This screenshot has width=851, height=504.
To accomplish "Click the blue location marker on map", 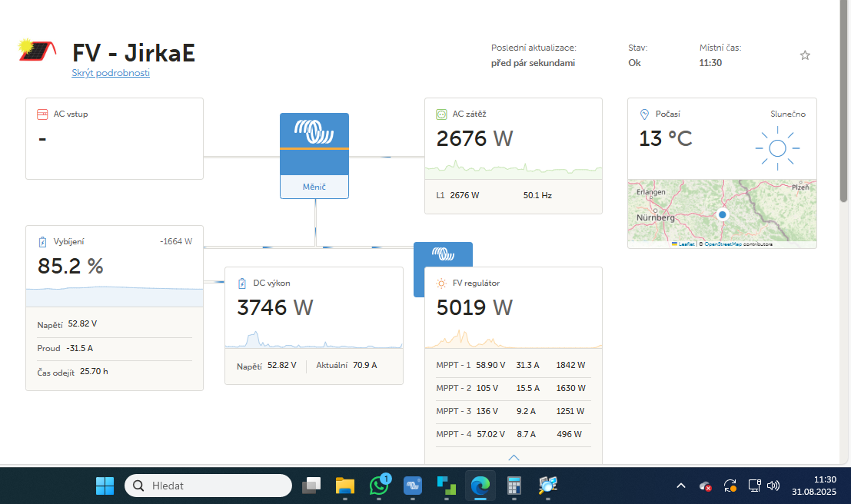I will (722, 214).
